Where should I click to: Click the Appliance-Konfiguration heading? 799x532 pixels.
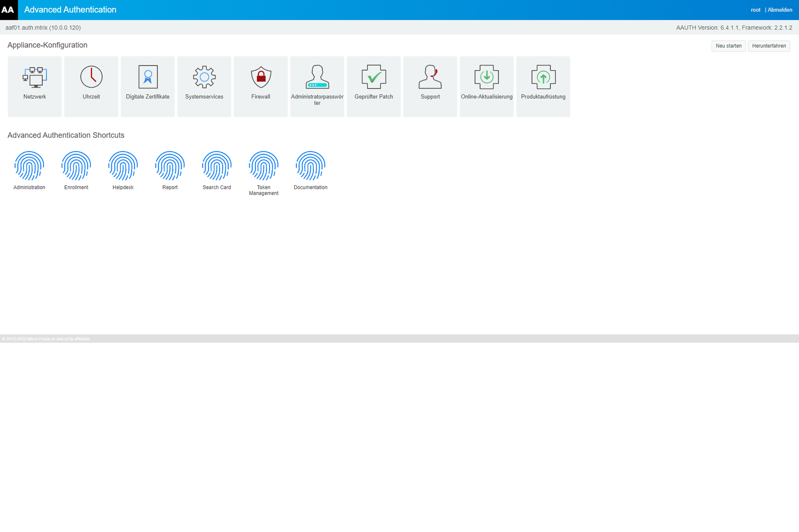[47, 45]
